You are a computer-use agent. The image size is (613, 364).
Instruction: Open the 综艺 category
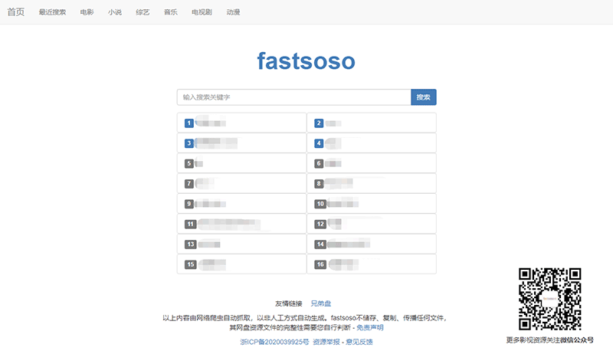tap(143, 12)
